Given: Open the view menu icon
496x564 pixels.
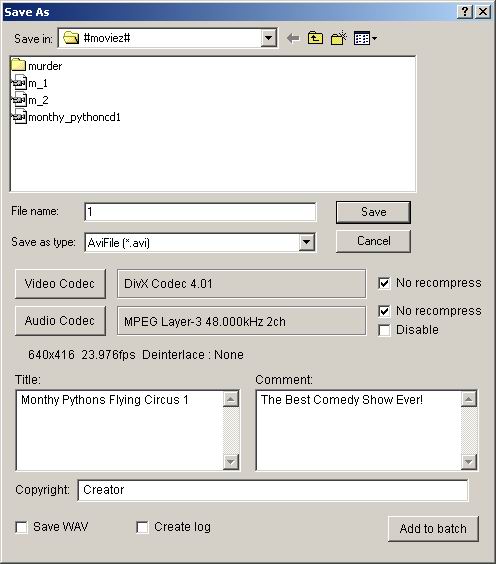Looking at the screenshot, I should click(x=365, y=38).
